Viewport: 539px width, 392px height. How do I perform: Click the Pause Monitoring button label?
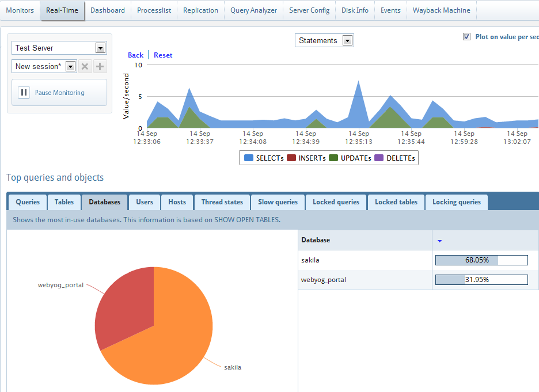59,93
